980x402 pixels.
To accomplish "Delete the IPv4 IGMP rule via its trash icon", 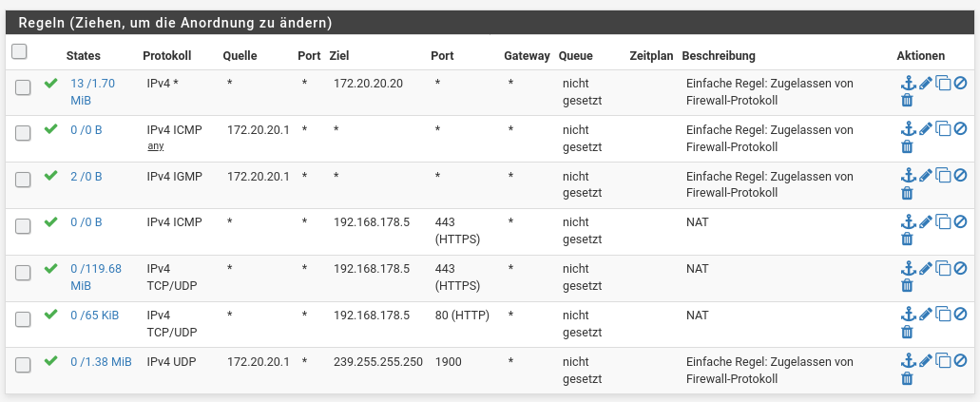I will [x=908, y=193].
